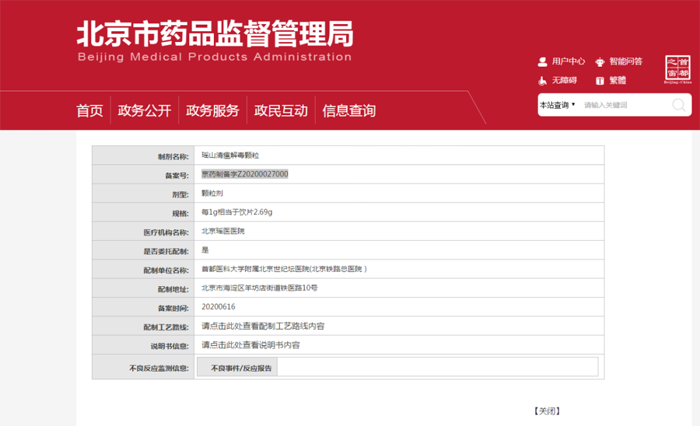The width and height of the screenshot is (700, 426).
Task: Open the 说明书 content link
Action: point(250,345)
